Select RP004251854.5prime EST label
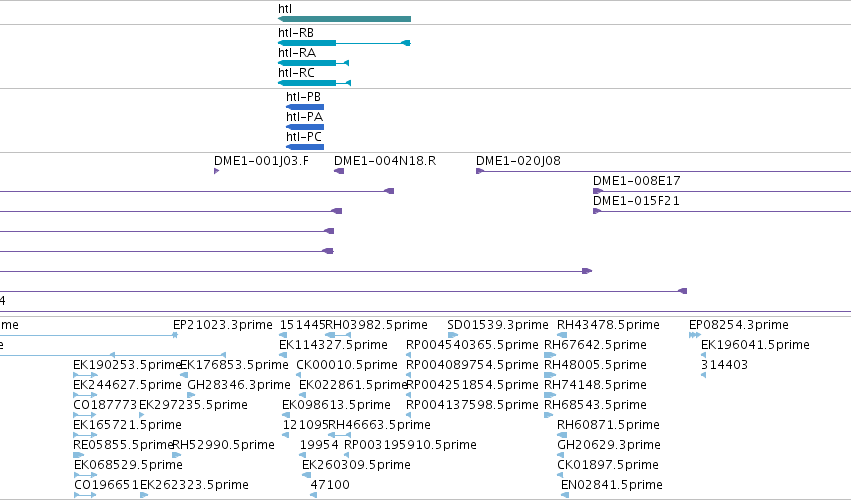 pos(472,385)
